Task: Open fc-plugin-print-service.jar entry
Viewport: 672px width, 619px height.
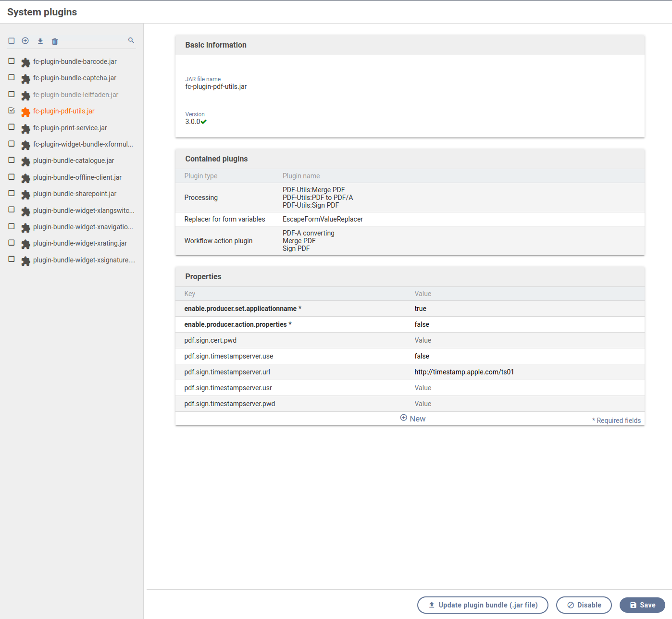Action: coord(70,128)
